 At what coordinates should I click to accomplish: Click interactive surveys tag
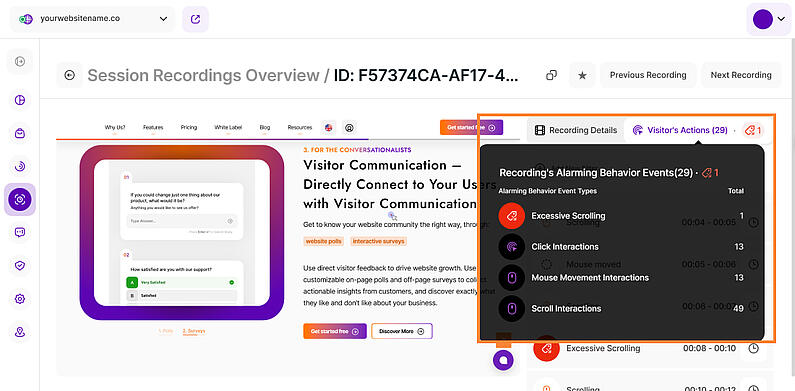tap(378, 241)
